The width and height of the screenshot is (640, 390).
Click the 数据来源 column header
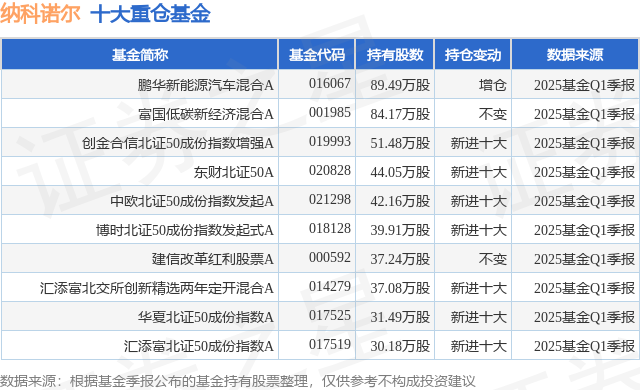575,55
